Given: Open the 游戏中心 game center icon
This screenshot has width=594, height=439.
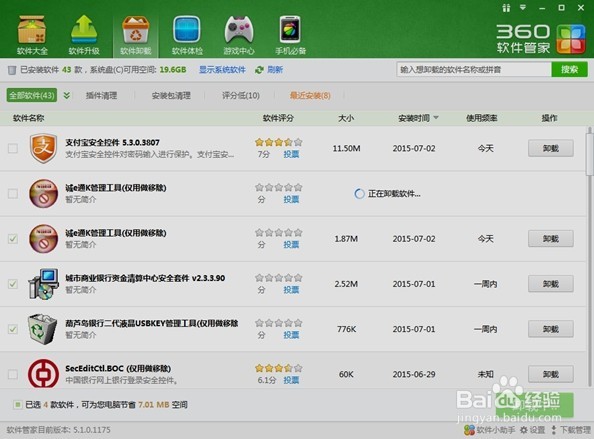Looking at the screenshot, I should (x=239, y=35).
